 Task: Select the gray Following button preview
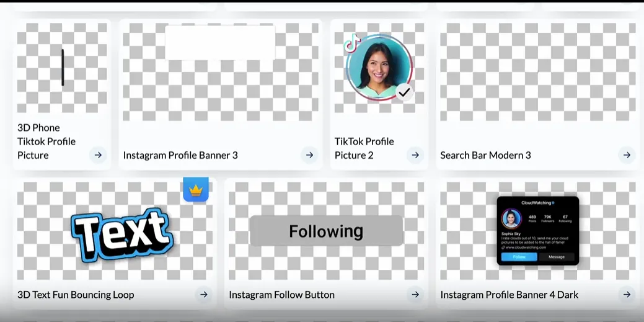click(x=326, y=231)
